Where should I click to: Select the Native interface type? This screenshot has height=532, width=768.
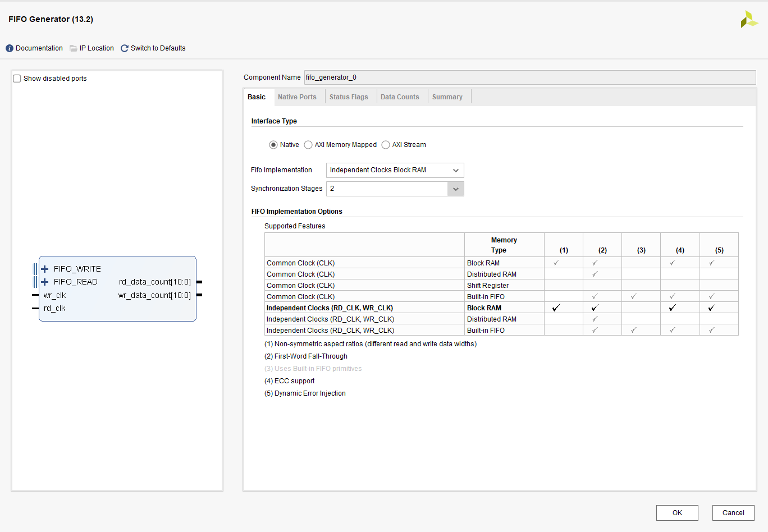[x=273, y=145]
